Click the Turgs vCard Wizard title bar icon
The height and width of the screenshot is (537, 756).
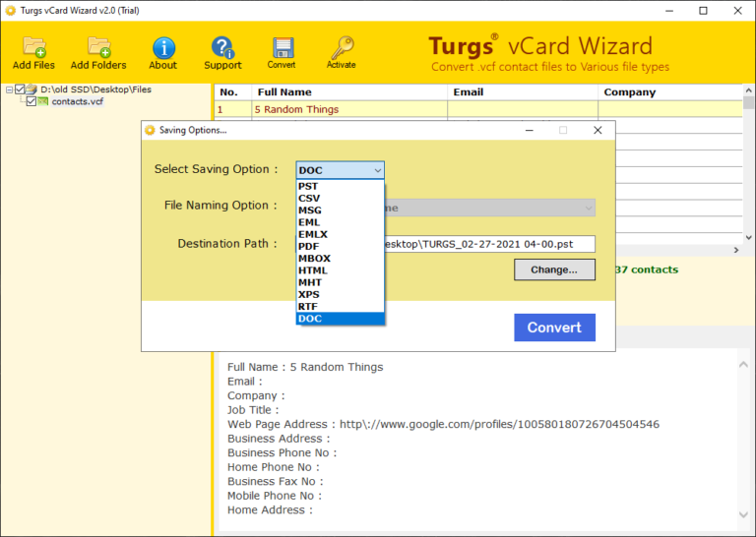pyautogui.click(x=10, y=11)
